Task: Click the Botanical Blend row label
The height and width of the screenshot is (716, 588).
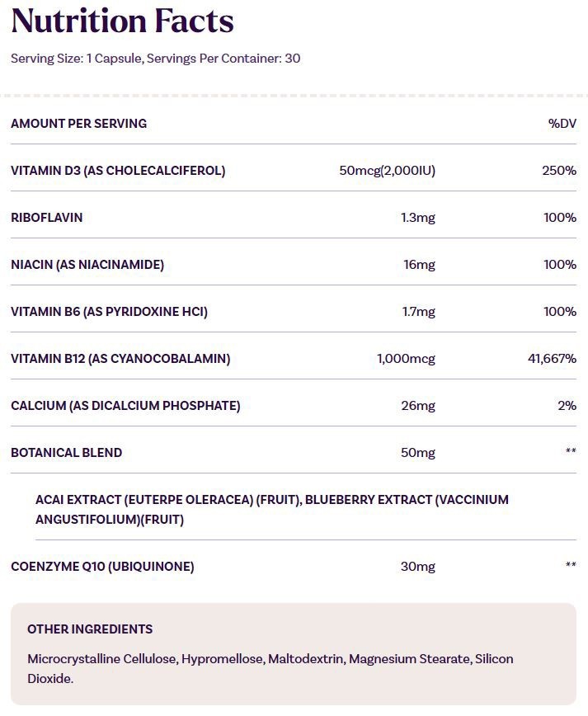Action: (x=67, y=453)
